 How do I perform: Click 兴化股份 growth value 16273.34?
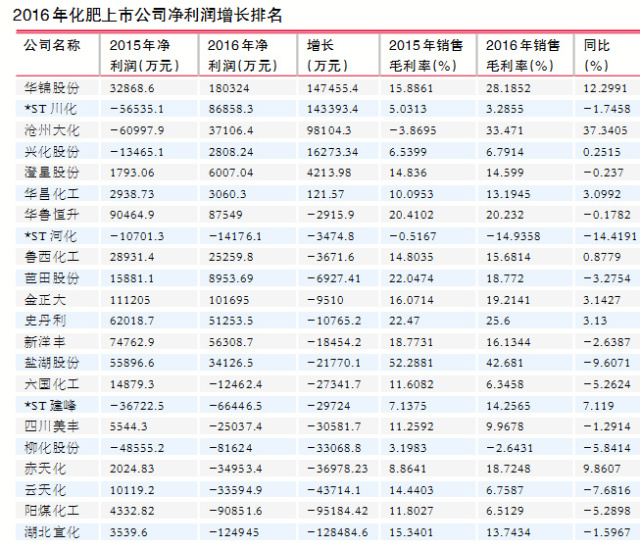tap(333, 152)
